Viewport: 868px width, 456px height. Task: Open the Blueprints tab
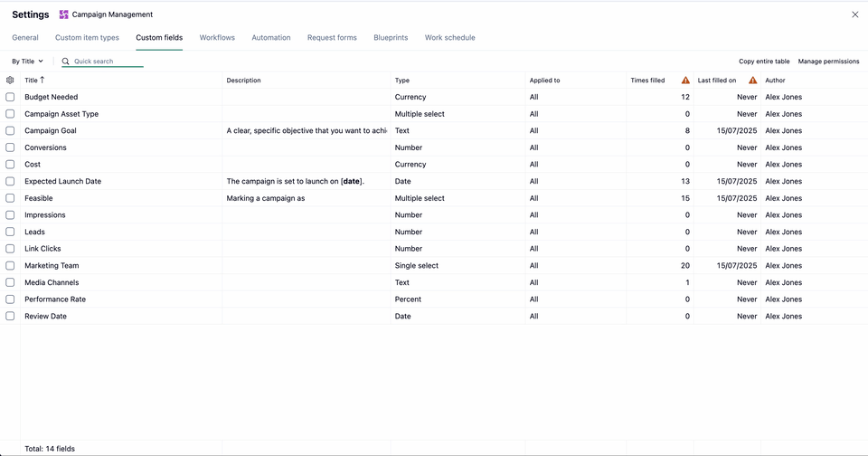pos(391,38)
